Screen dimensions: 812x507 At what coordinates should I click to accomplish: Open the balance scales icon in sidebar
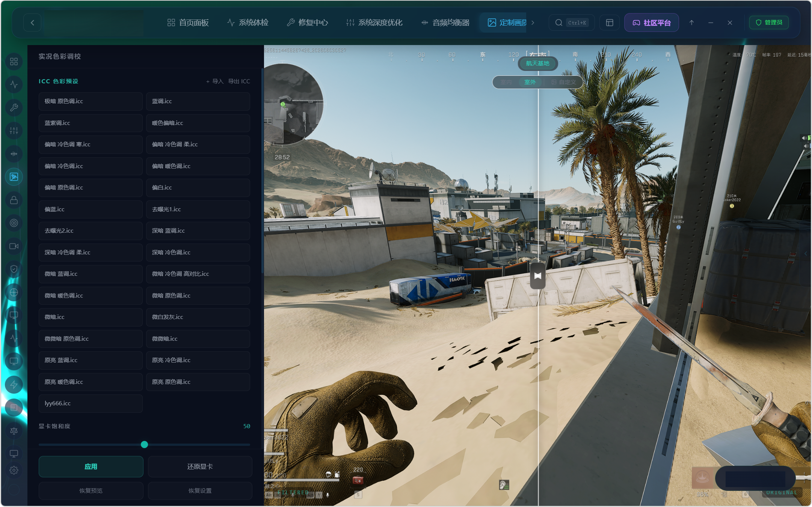(14, 431)
